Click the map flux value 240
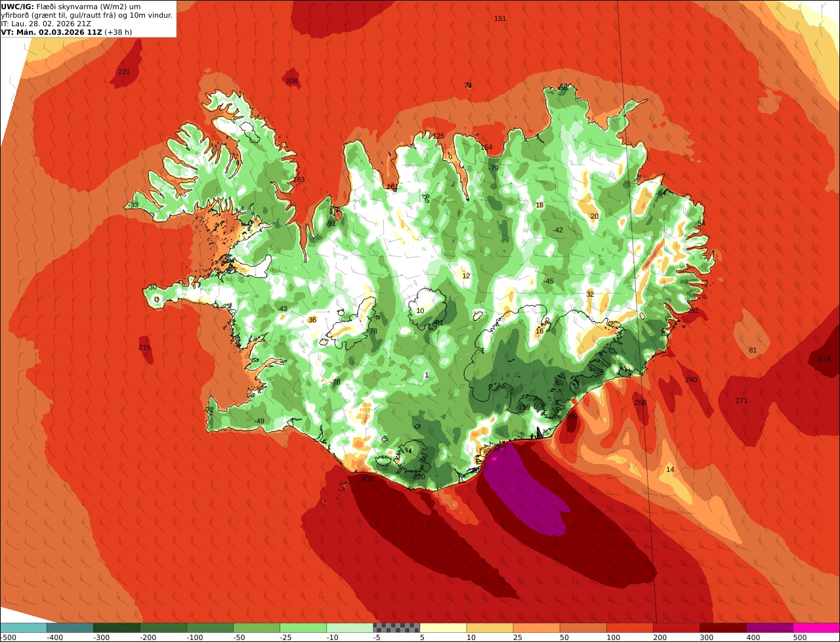This screenshot has width=840, height=642. [691, 379]
